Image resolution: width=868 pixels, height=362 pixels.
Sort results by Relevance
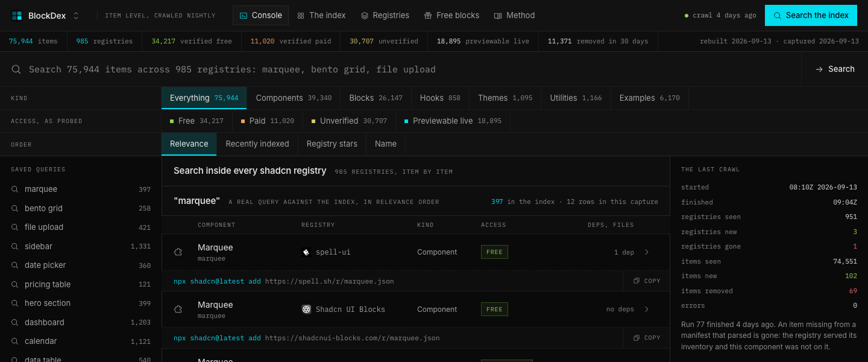(x=189, y=144)
